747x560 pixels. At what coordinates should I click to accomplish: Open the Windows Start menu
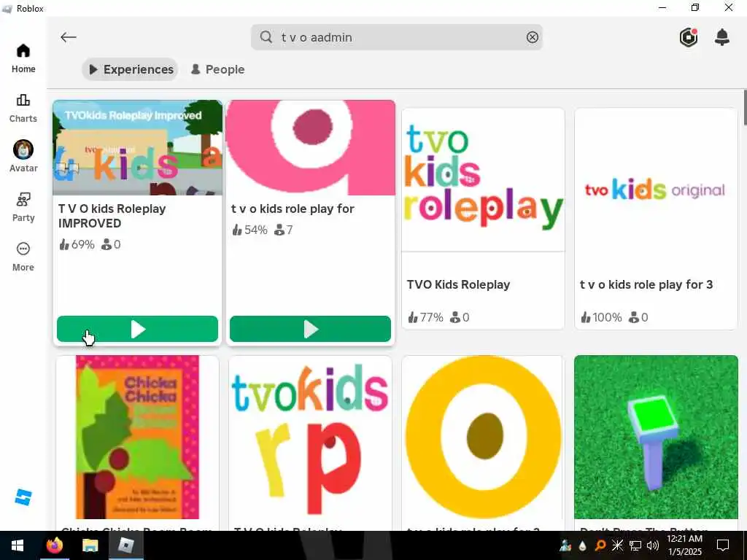coord(18,545)
